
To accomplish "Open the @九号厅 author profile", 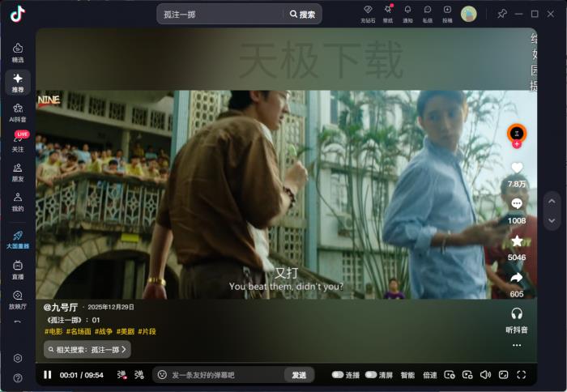I will click(x=61, y=307).
